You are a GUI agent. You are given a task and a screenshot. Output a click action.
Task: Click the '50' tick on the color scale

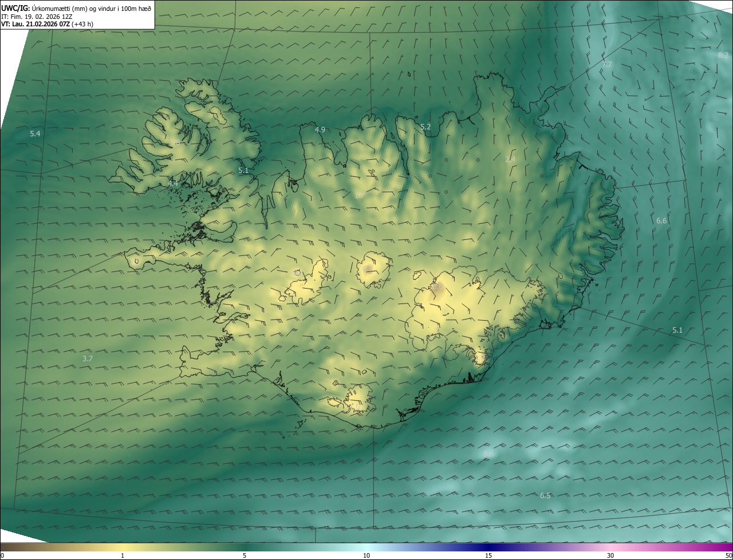pyautogui.click(x=728, y=556)
